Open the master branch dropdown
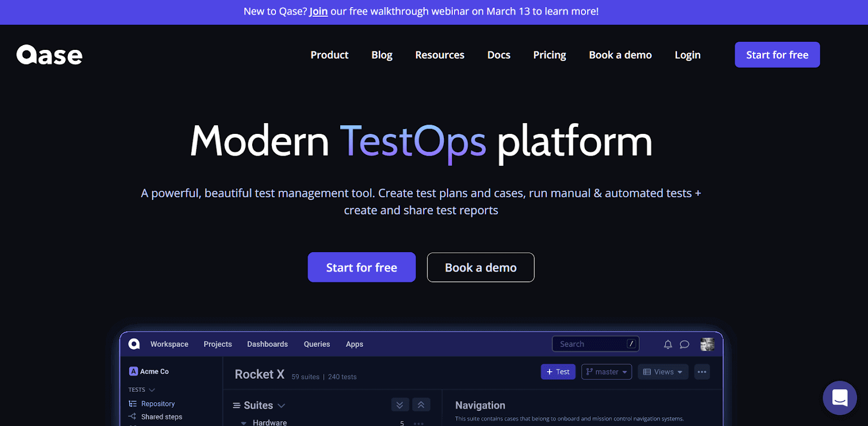Viewport: 868px width, 426px height. click(x=607, y=372)
